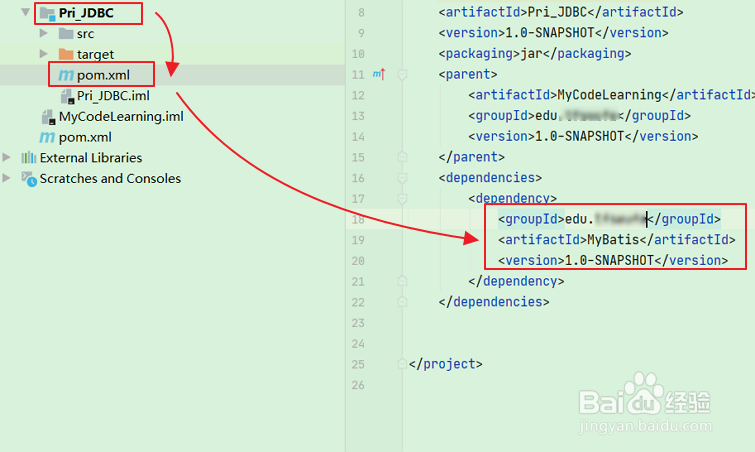
Task: Fold the dependencies block at line 16
Action: click(403, 178)
